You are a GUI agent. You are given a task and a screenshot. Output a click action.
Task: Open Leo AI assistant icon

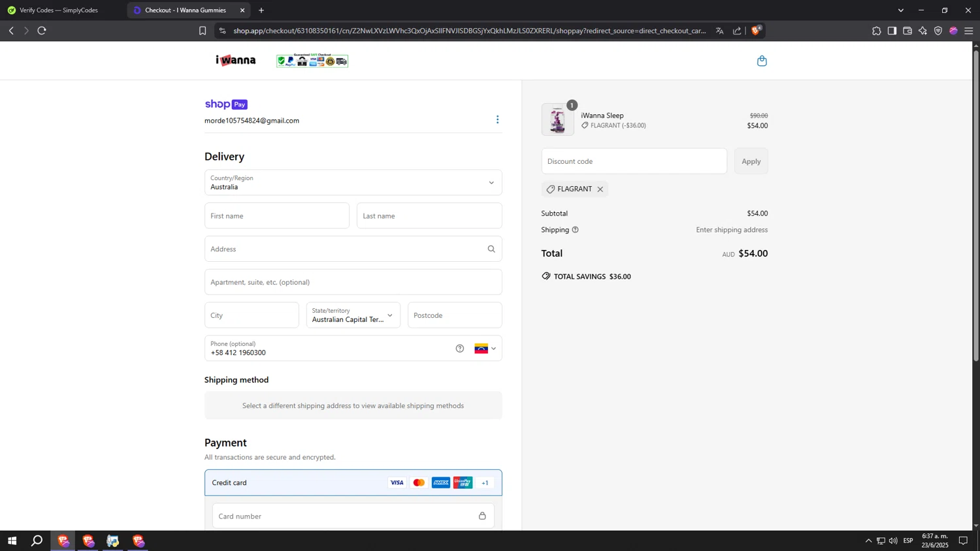click(x=923, y=31)
